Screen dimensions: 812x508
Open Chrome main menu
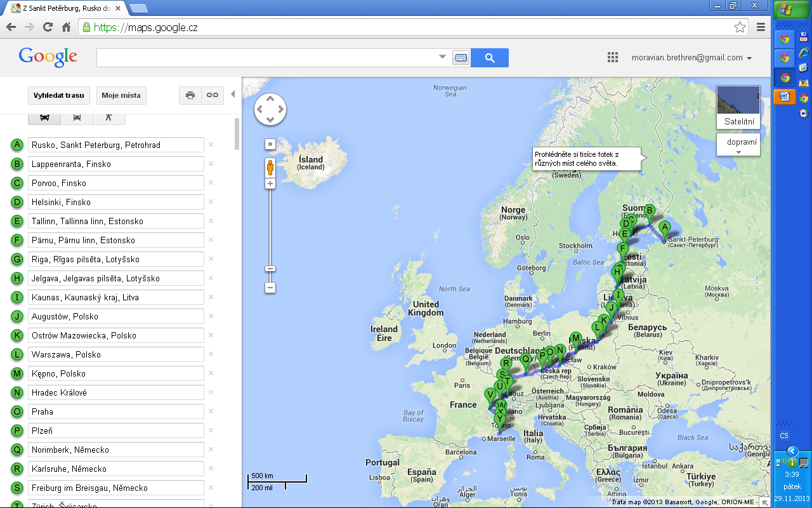761,27
